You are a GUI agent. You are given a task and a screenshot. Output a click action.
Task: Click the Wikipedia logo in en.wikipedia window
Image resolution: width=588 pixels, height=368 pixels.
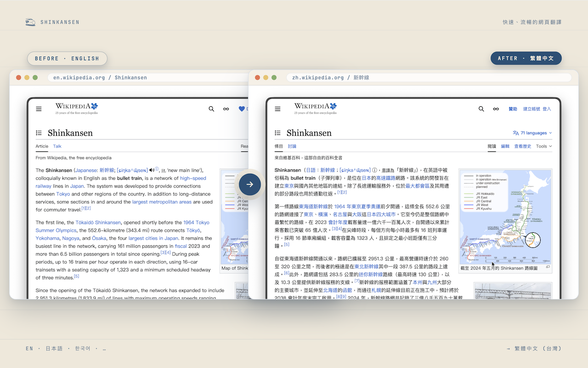[77, 108]
